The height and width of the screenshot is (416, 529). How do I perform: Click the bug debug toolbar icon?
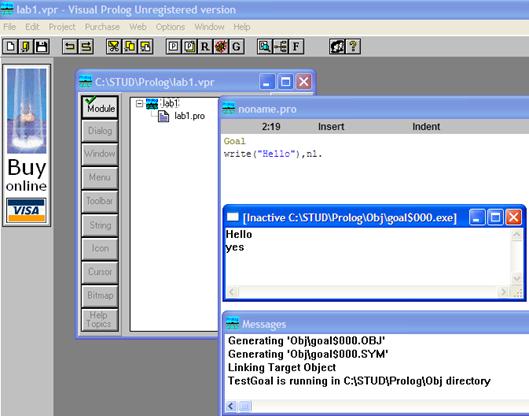coord(221,47)
